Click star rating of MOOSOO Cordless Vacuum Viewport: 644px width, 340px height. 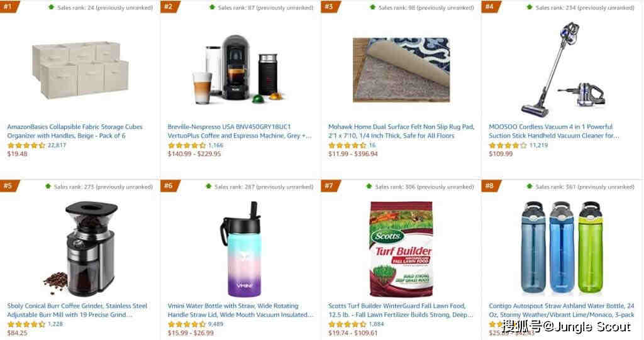(508, 145)
